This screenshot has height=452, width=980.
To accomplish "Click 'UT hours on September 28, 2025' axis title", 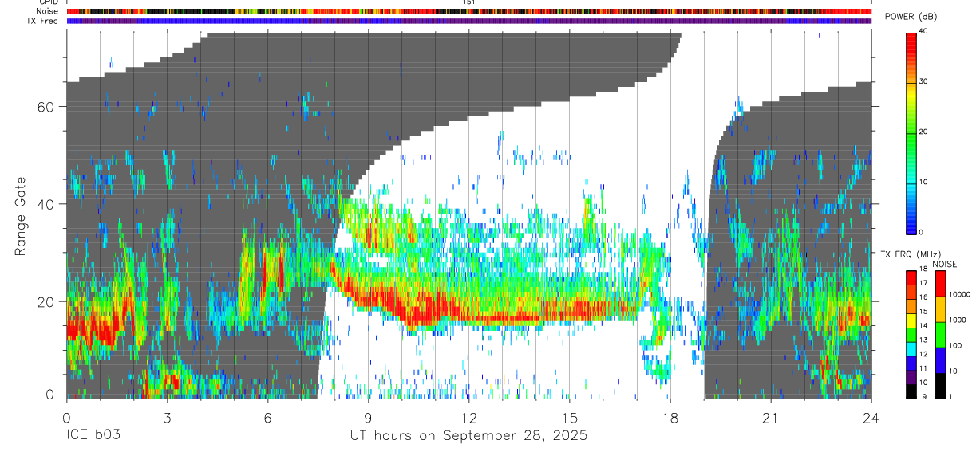I will [469, 436].
